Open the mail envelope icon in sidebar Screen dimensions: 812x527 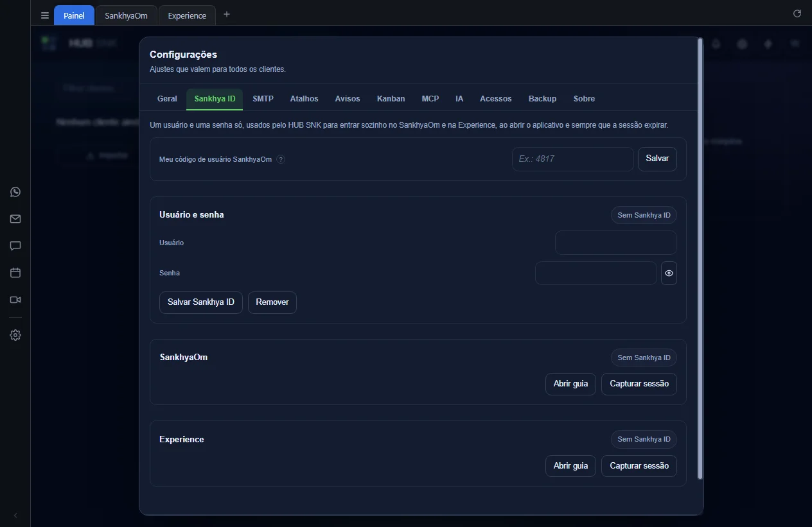[15, 219]
